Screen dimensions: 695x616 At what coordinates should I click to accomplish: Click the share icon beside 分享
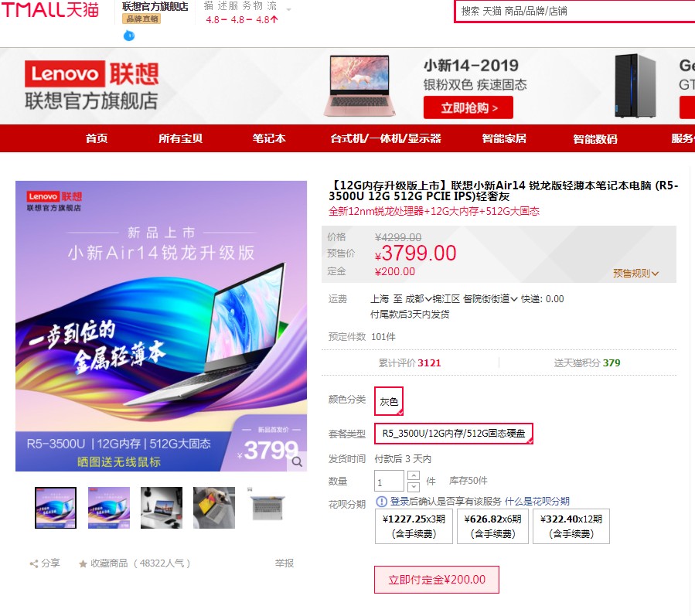tap(34, 563)
